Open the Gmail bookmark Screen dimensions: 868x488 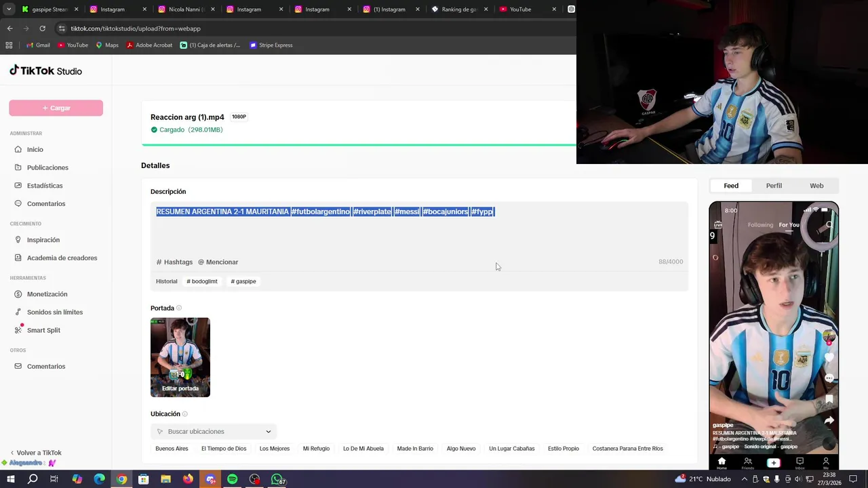[x=38, y=45]
